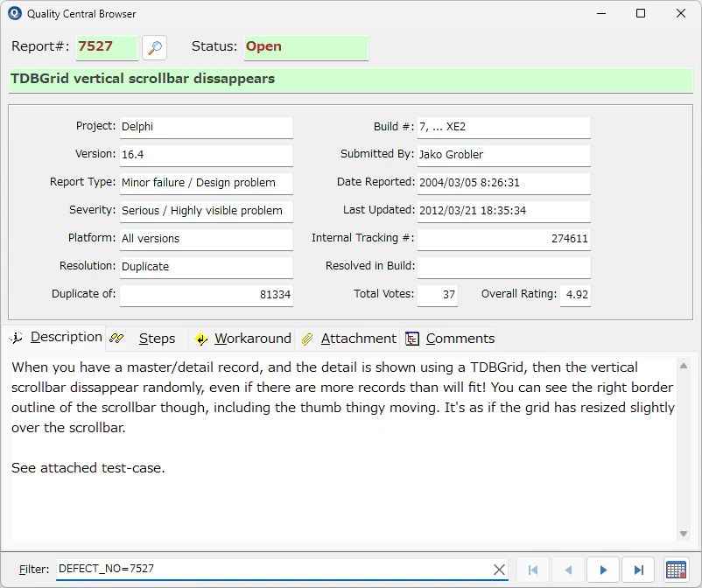702x588 pixels.
Task: Switch to the Workaround tab
Action: (242, 339)
